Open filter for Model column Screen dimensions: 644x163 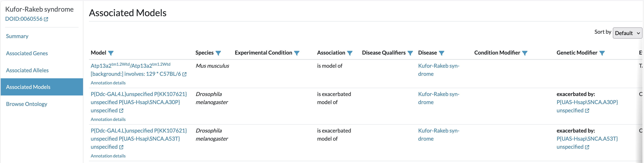click(111, 53)
